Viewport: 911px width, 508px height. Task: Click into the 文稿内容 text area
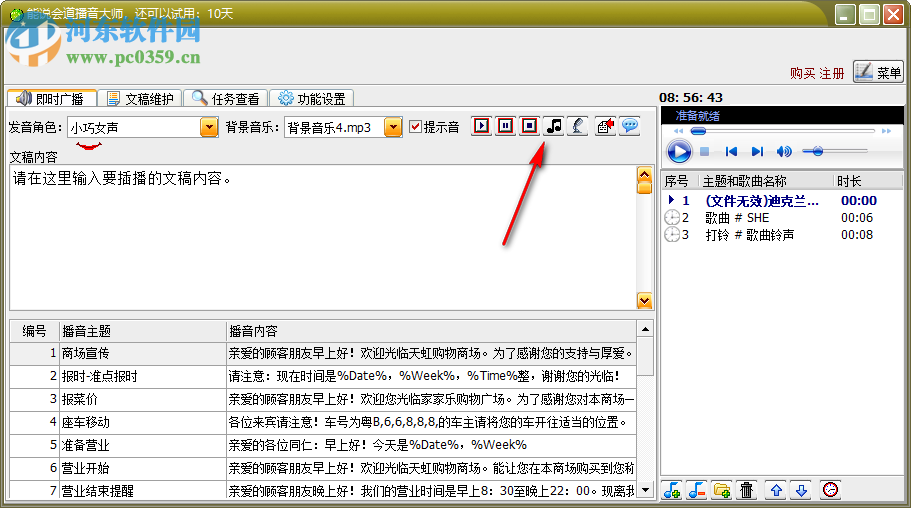[x=323, y=237]
